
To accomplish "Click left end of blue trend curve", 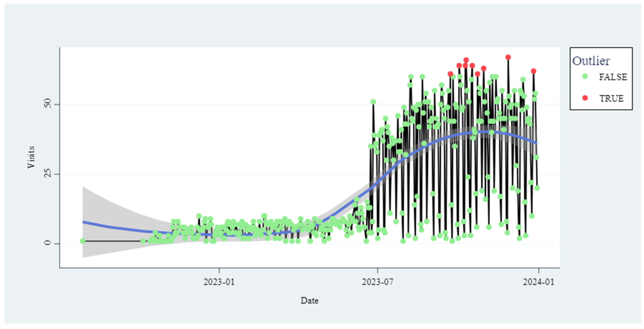I will [x=83, y=222].
